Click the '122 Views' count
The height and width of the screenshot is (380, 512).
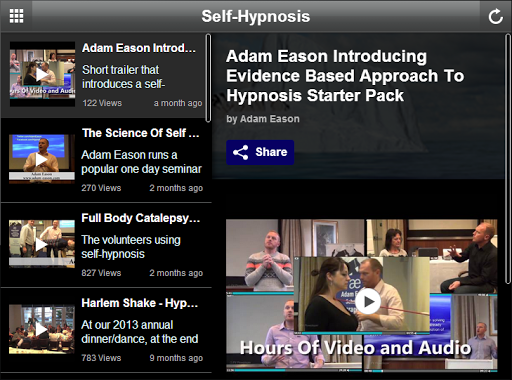[x=102, y=103]
